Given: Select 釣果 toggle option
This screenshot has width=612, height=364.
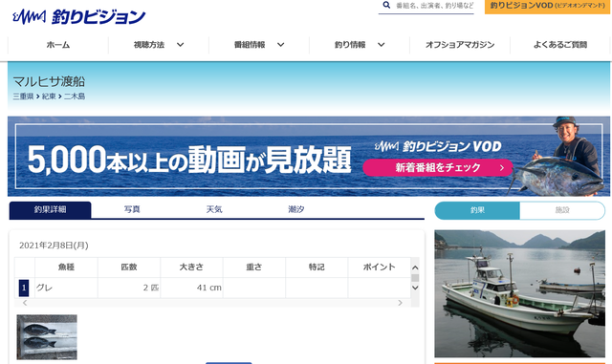Looking at the screenshot, I should coord(477,210).
